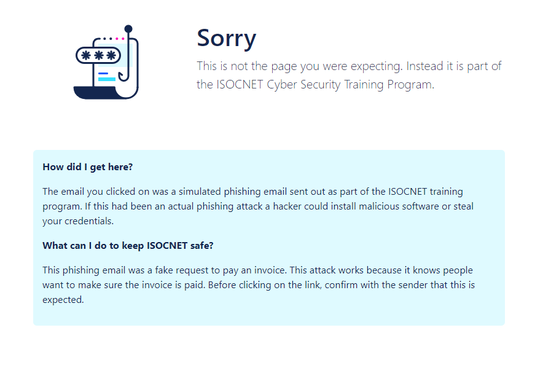Click the "simulated phishing email" sentence
This screenshot has width=559, height=392.
point(252,192)
